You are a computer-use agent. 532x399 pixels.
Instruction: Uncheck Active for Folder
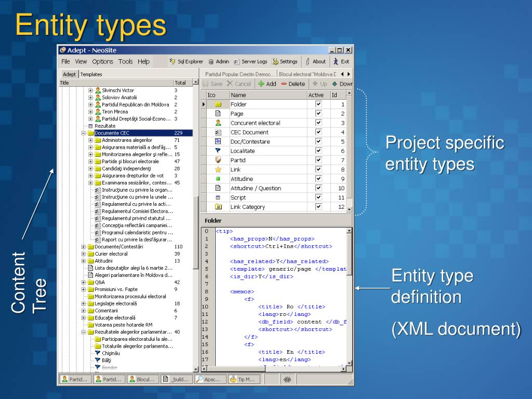[x=318, y=104]
